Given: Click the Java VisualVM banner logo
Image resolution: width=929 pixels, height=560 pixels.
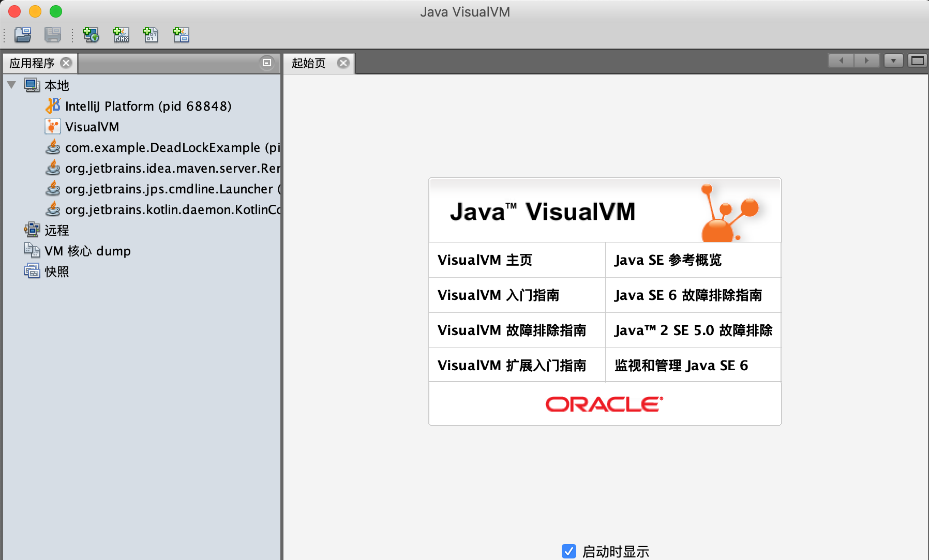Looking at the screenshot, I should click(605, 210).
